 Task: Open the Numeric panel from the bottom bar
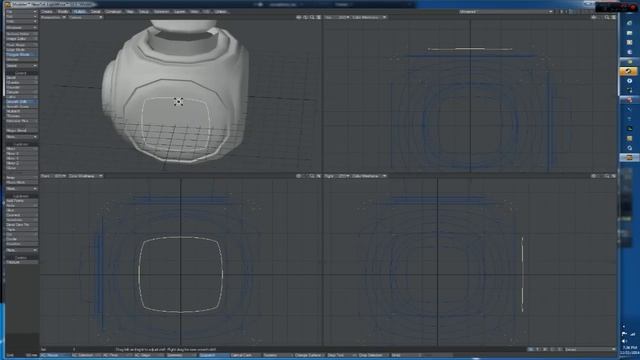(277, 356)
